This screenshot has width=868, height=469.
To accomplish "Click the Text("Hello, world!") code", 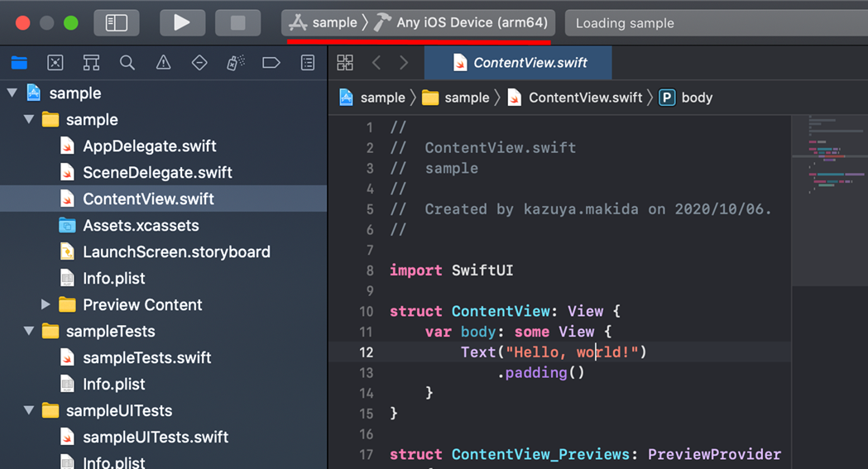I will pyautogui.click(x=554, y=352).
